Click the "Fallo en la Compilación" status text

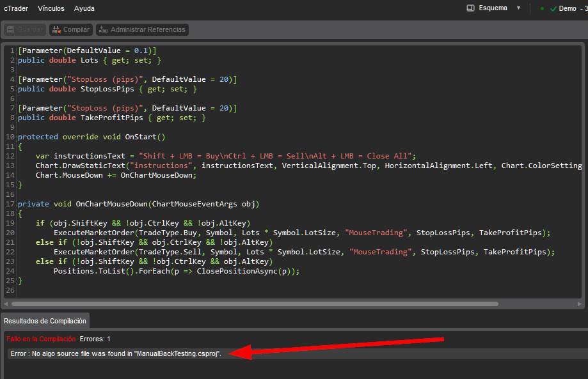pyautogui.click(x=41, y=339)
